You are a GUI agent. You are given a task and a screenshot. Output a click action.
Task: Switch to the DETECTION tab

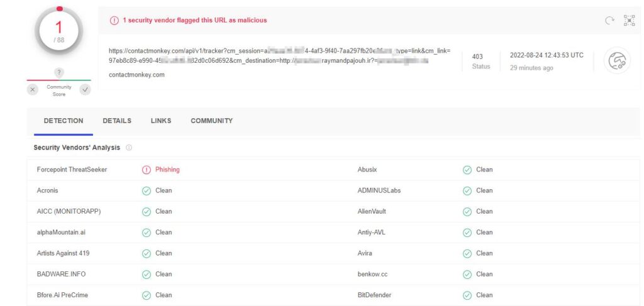coord(64,121)
